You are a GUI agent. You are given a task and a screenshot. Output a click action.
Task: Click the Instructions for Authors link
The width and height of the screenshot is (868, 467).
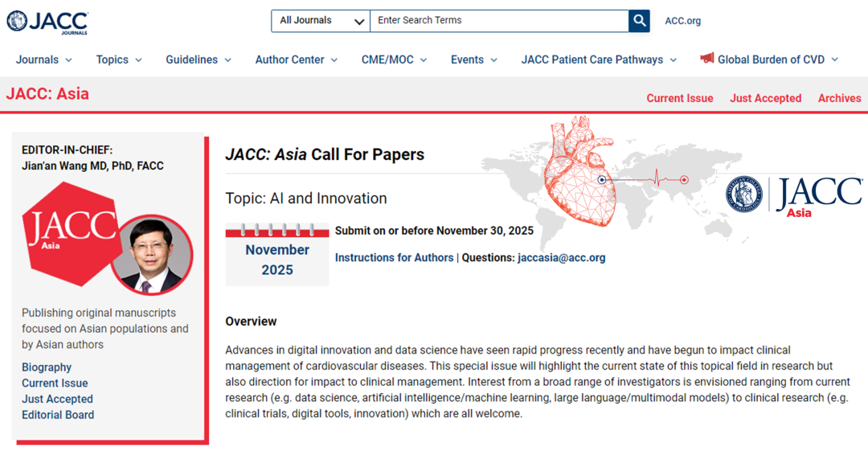(394, 258)
